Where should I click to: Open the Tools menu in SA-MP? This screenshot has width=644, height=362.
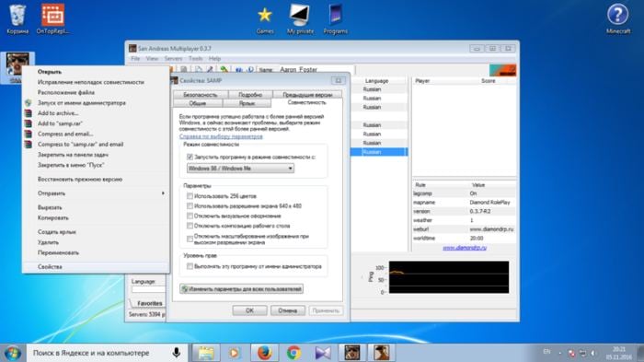point(195,59)
